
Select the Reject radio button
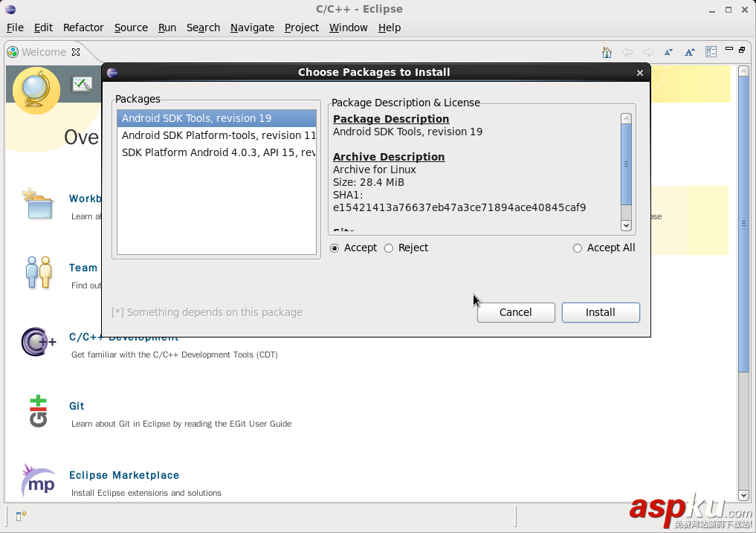389,248
